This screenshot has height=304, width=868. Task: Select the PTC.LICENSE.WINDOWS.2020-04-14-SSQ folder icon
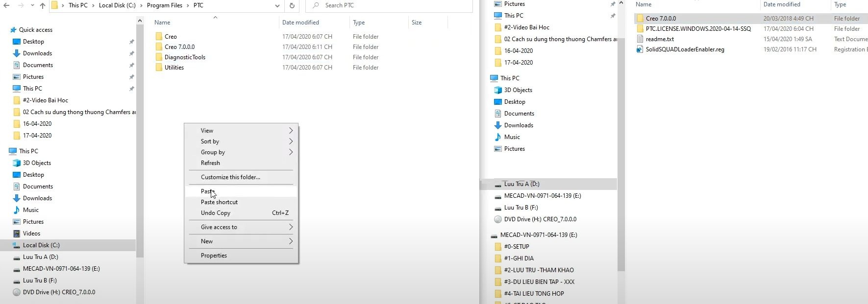tap(640, 29)
